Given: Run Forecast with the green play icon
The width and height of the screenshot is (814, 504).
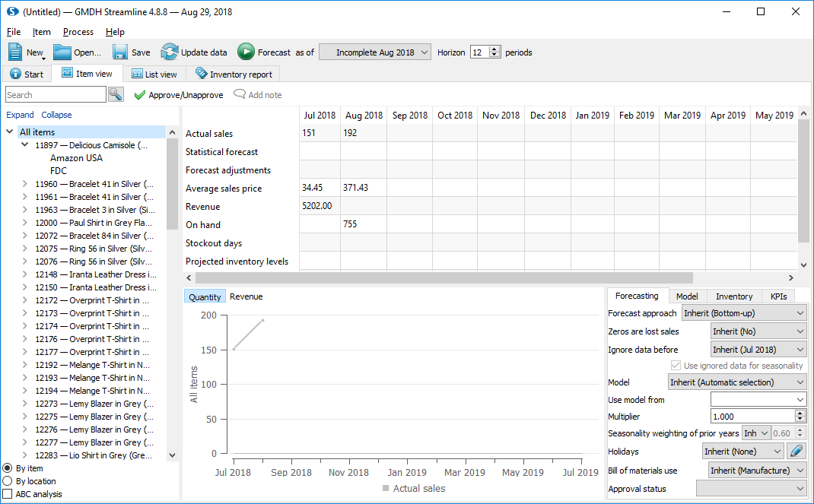Looking at the screenshot, I should [246, 52].
